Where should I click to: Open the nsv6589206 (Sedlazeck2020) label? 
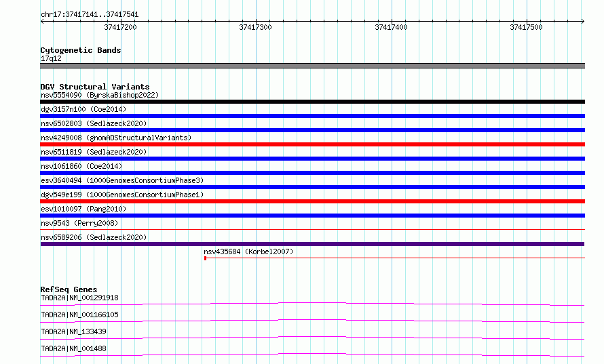tap(94, 237)
